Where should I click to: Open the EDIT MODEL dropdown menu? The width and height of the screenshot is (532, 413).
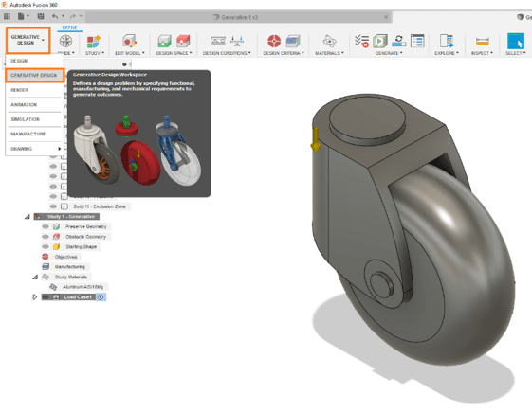[x=130, y=53]
